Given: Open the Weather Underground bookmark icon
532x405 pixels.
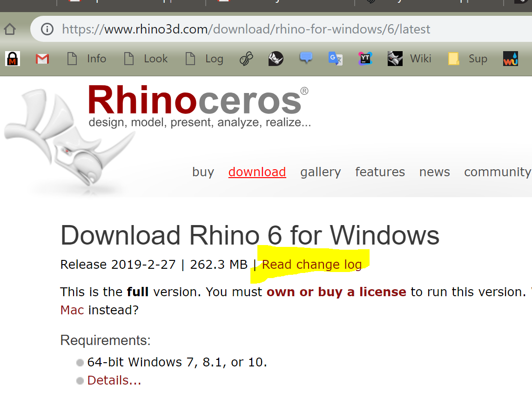Looking at the screenshot, I should click(511, 59).
